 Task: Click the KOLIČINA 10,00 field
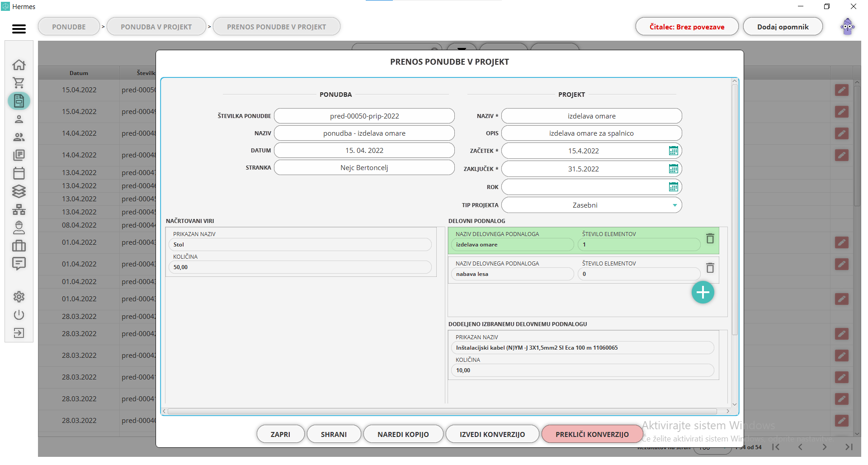pyautogui.click(x=582, y=370)
